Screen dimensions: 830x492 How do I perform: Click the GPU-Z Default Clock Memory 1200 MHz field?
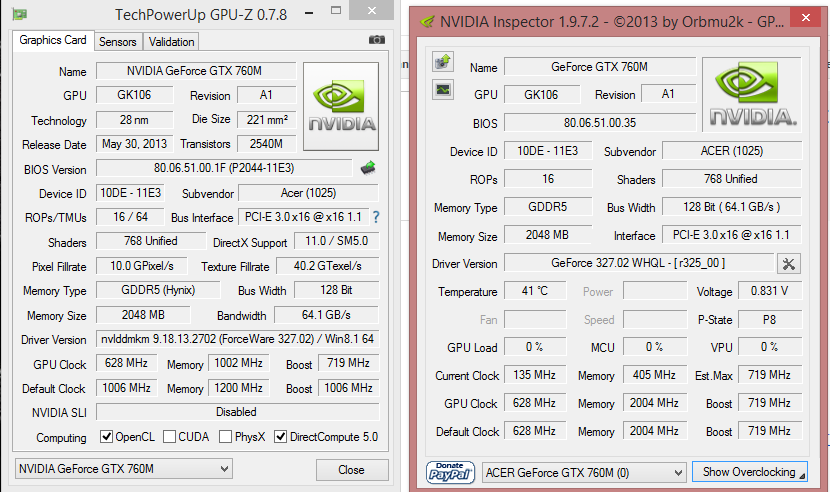[x=239, y=388]
